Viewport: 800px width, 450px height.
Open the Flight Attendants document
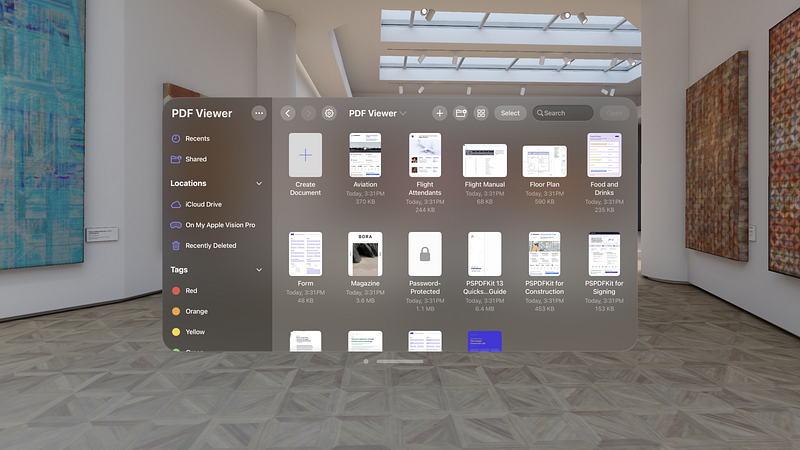click(x=425, y=155)
